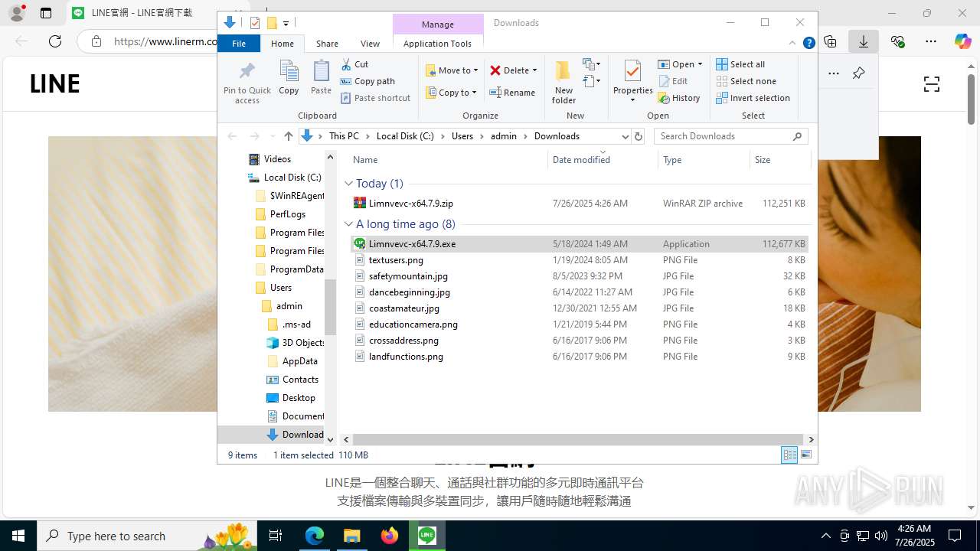The image size is (980, 551).
Task: Click Windows Start button
Action: point(18,536)
